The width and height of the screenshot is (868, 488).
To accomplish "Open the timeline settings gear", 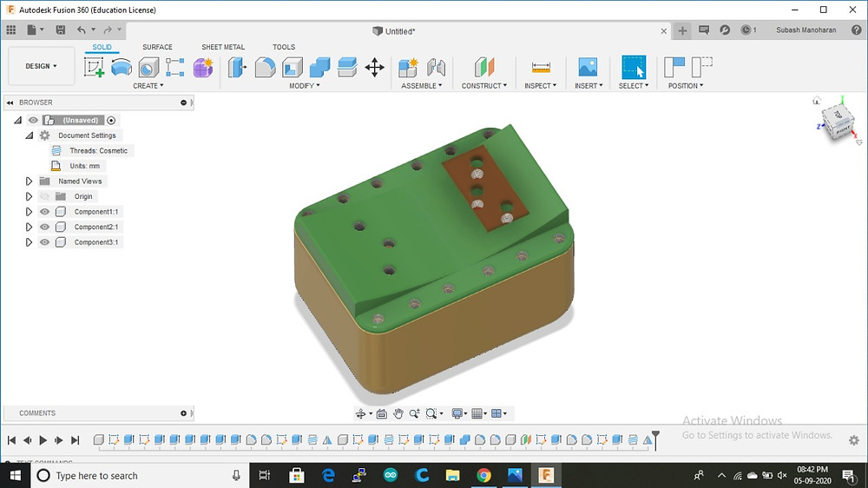I will point(853,440).
